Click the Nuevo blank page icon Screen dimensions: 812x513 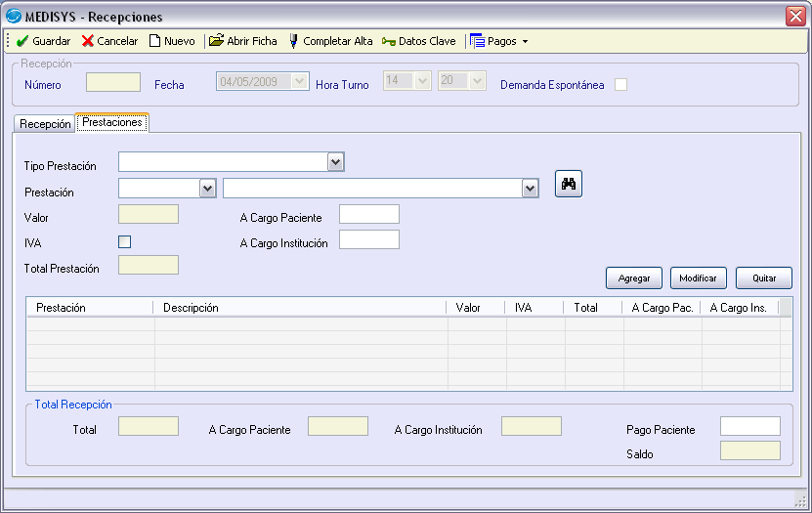[x=154, y=41]
